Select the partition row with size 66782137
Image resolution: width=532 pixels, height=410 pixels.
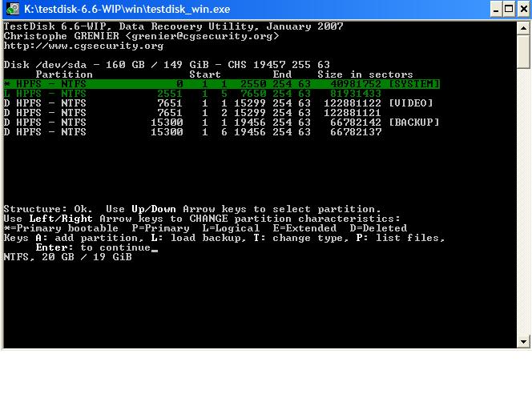[193, 132]
